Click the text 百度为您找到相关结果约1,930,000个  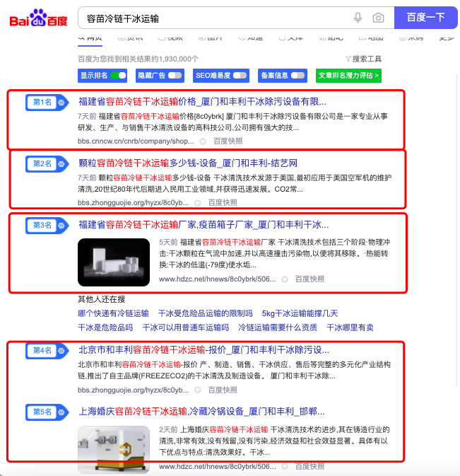point(138,59)
